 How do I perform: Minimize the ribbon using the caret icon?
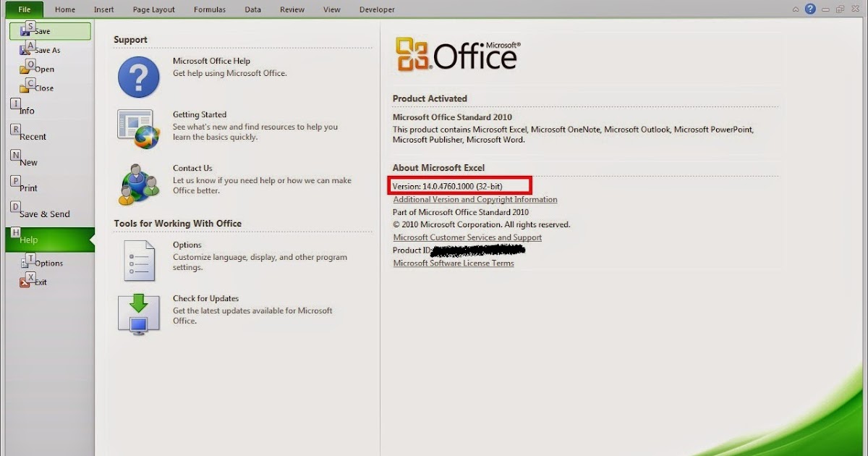click(796, 9)
